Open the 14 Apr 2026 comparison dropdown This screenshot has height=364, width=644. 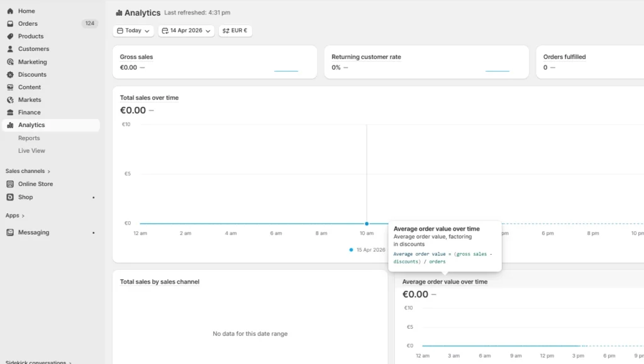[x=186, y=31]
